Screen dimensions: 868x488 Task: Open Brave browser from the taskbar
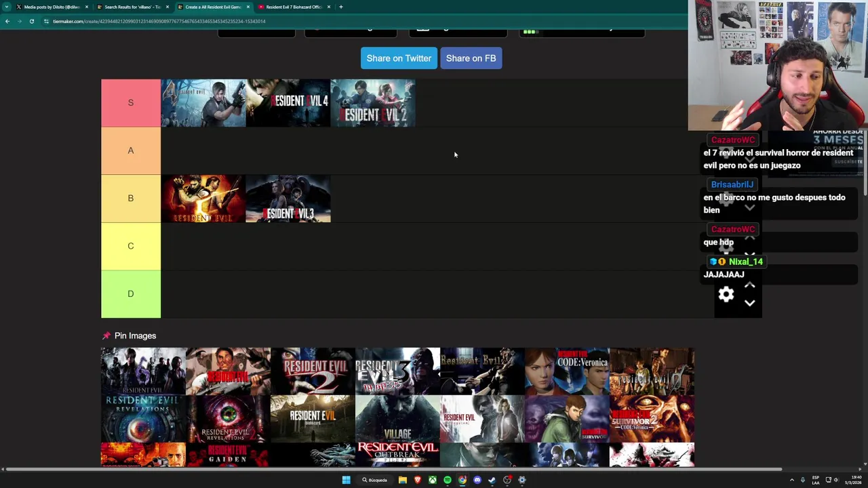(x=417, y=480)
